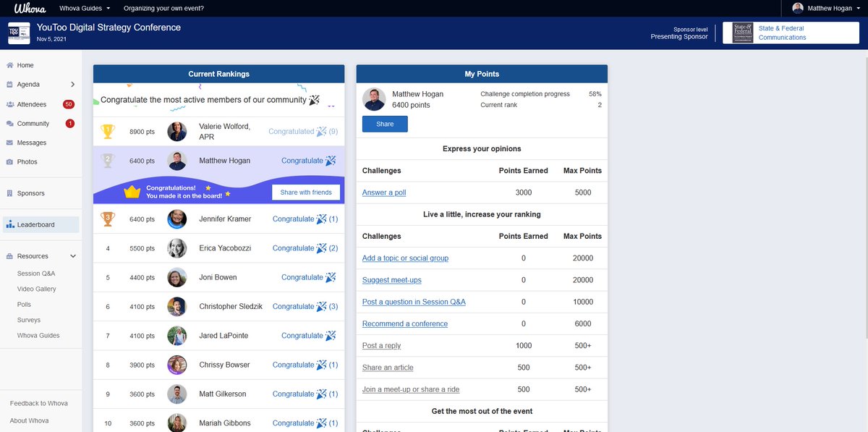868x432 pixels.
Task: Open Session Q&A in sidebar
Action: 36,274
